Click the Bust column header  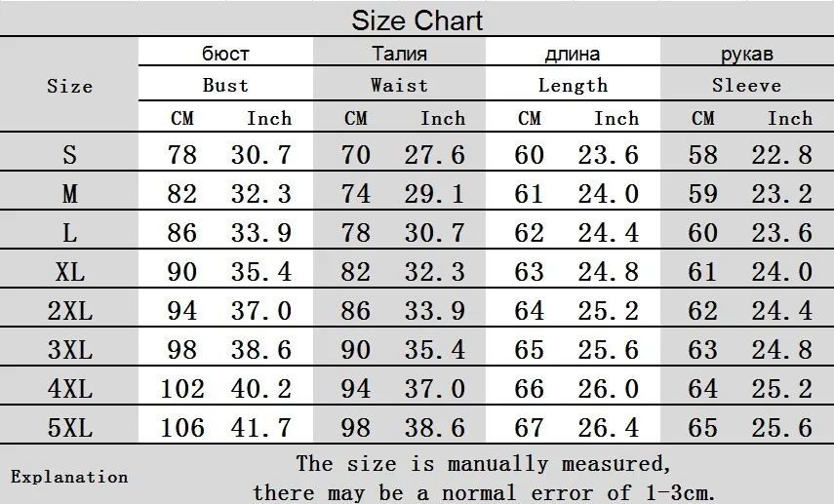pos(225,85)
